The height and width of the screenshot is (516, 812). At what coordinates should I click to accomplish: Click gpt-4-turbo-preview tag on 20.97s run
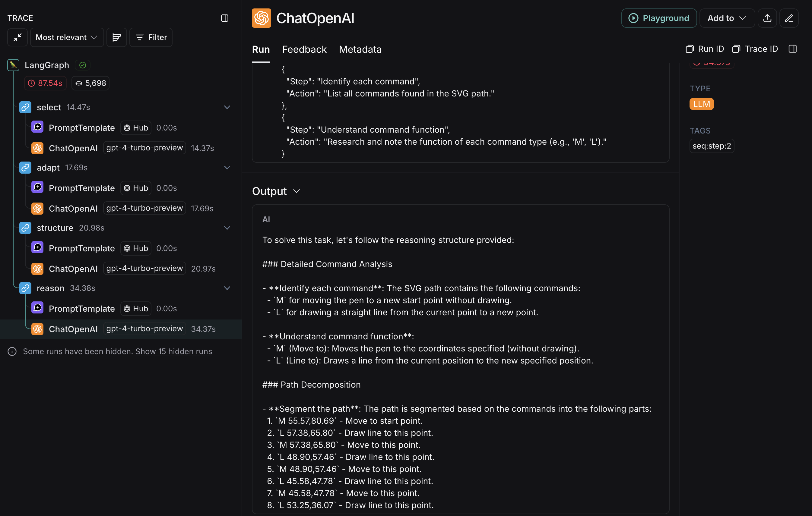tap(145, 268)
